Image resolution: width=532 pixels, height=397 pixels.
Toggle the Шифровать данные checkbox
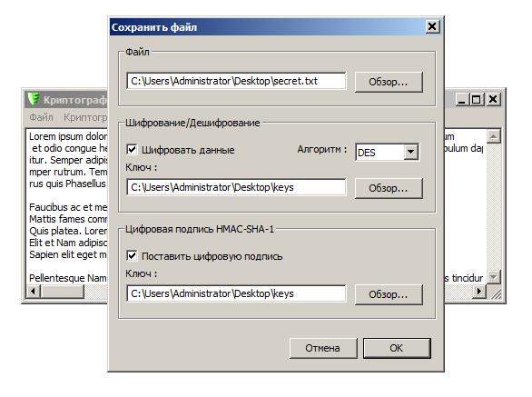[x=132, y=149]
